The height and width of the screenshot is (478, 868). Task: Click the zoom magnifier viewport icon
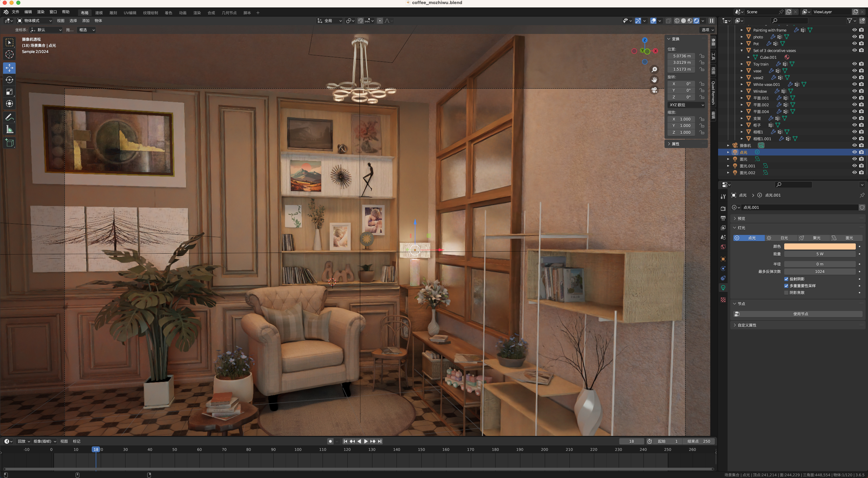[x=654, y=70]
